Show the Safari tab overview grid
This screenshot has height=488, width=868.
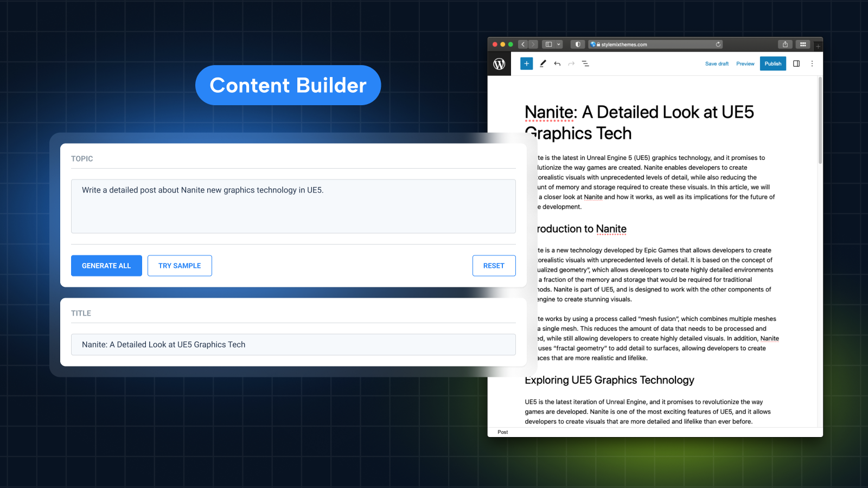tap(803, 44)
